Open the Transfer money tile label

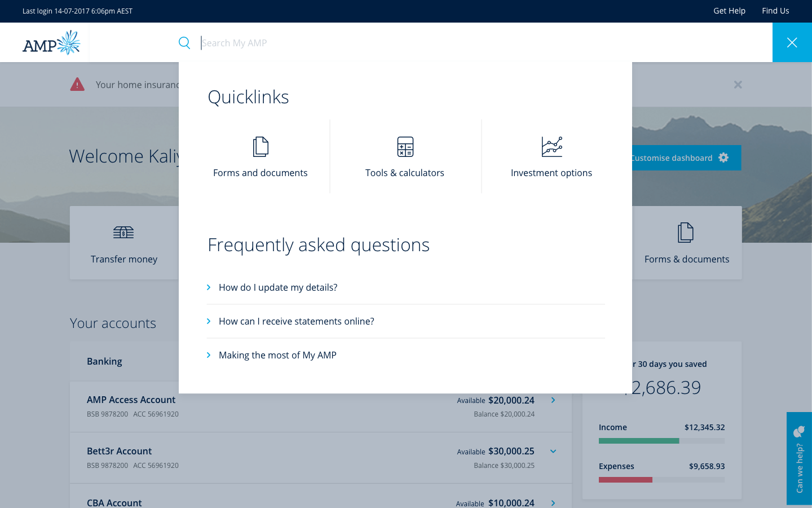(x=124, y=259)
